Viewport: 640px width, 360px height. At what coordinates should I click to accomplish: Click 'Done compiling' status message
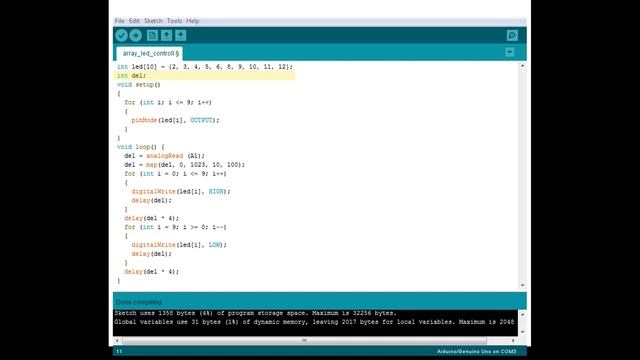click(139, 302)
